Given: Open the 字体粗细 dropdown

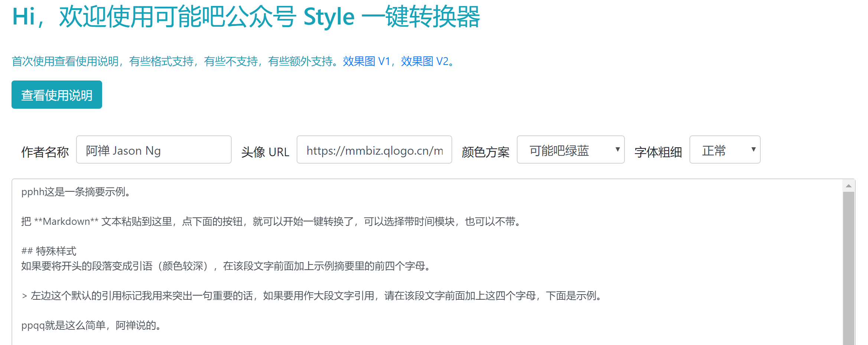Looking at the screenshot, I should point(725,150).
